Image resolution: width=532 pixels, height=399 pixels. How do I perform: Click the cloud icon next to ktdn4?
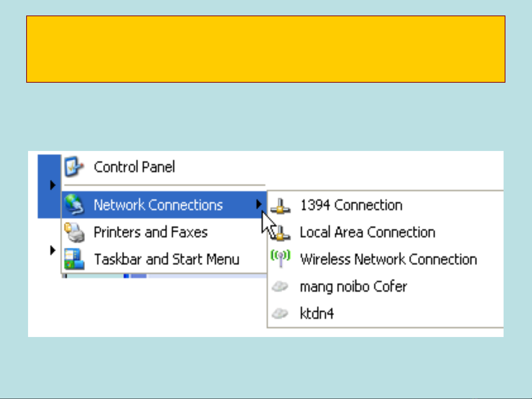[280, 314]
